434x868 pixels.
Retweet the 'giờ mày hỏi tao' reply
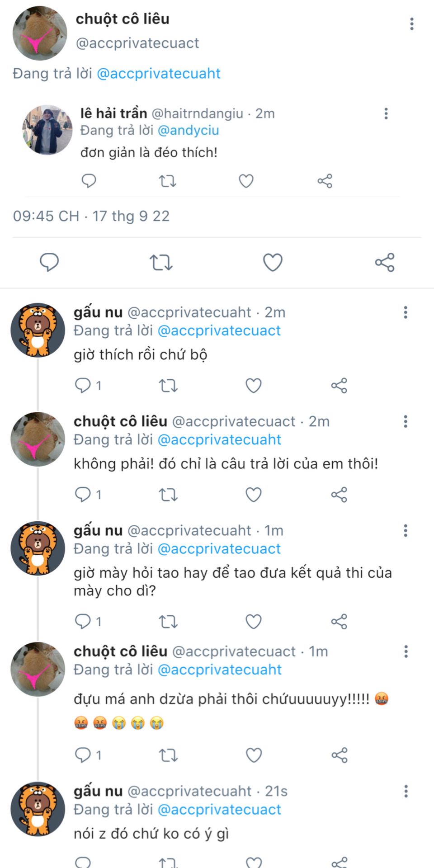coord(168,622)
